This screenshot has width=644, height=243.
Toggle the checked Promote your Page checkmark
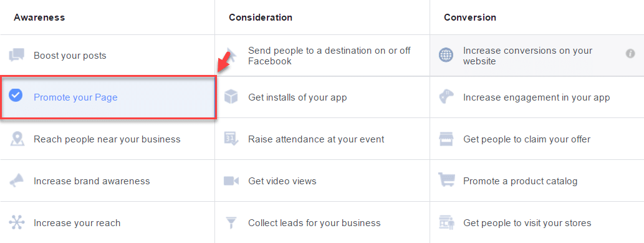click(16, 96)
